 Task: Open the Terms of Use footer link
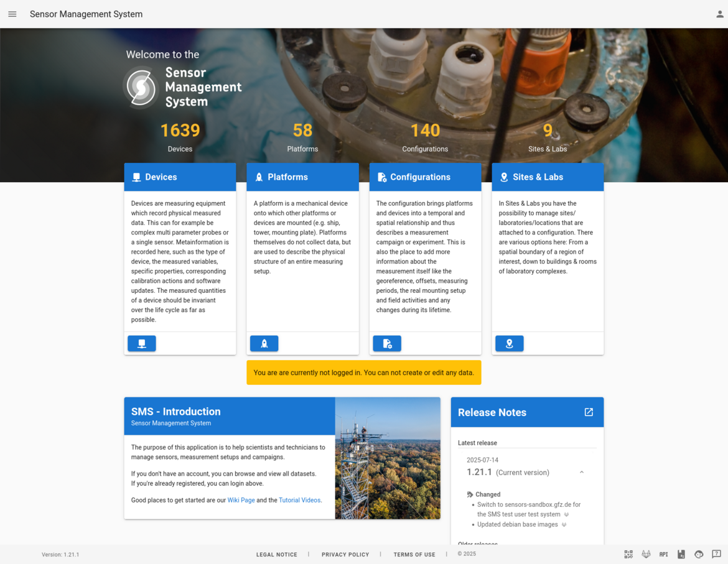[x=414, y=555]
